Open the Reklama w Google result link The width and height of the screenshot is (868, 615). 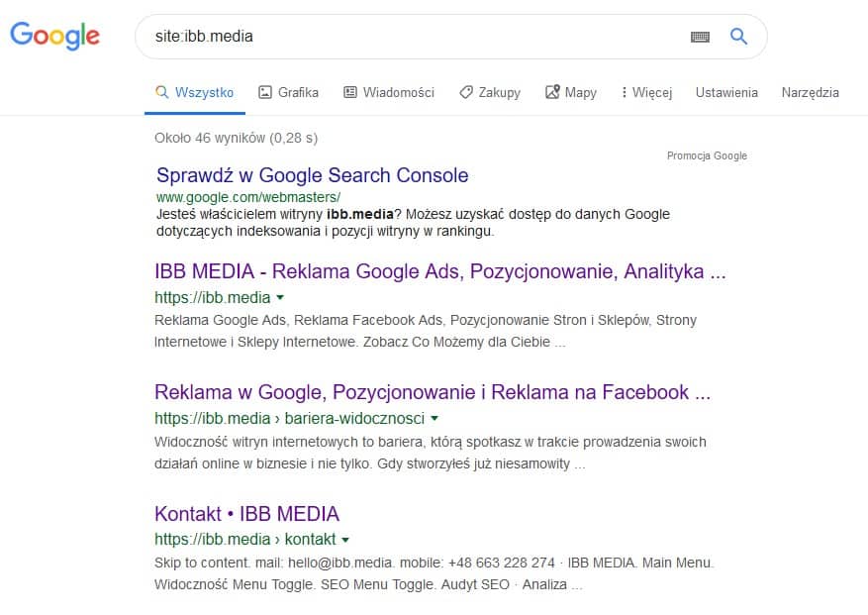(430, 393)
